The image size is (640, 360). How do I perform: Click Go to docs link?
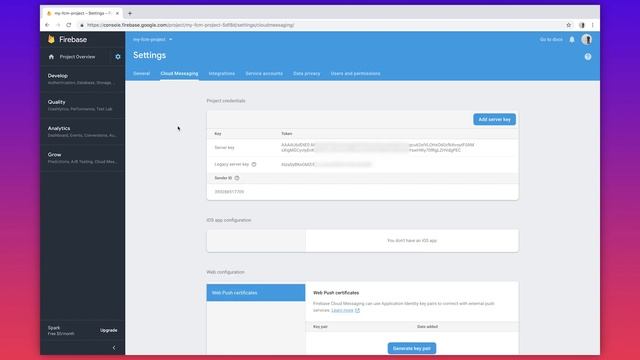[551, 40]
